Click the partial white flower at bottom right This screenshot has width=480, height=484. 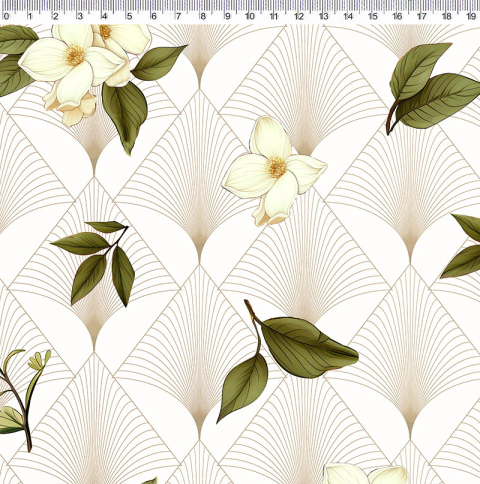(366, 474)
